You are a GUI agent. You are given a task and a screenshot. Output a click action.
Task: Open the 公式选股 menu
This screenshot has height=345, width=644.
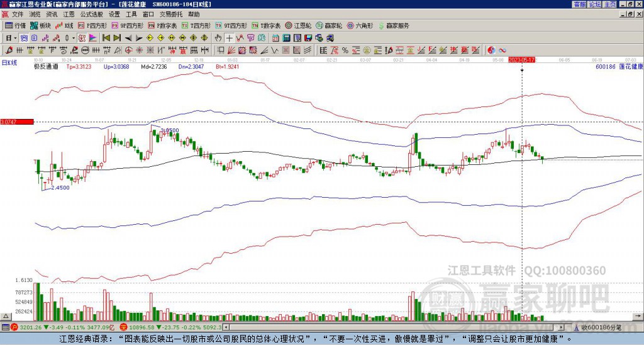[92, 14]
